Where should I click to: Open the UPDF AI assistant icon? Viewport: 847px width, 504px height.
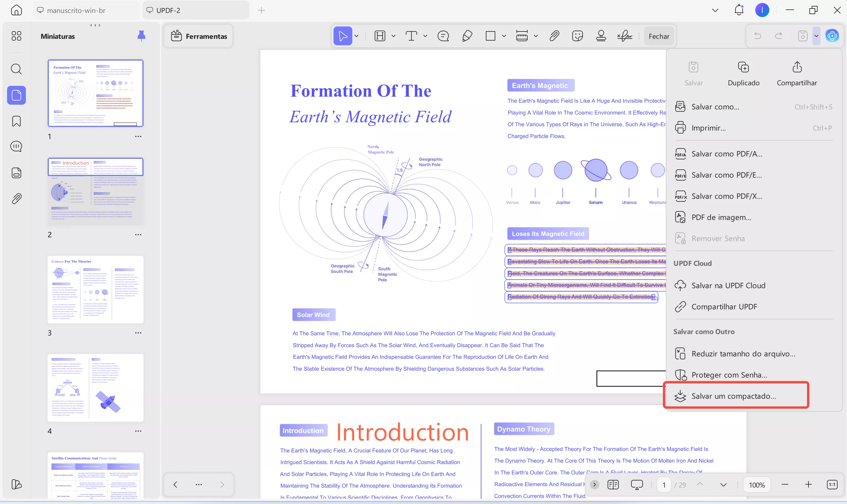[832, 36]
